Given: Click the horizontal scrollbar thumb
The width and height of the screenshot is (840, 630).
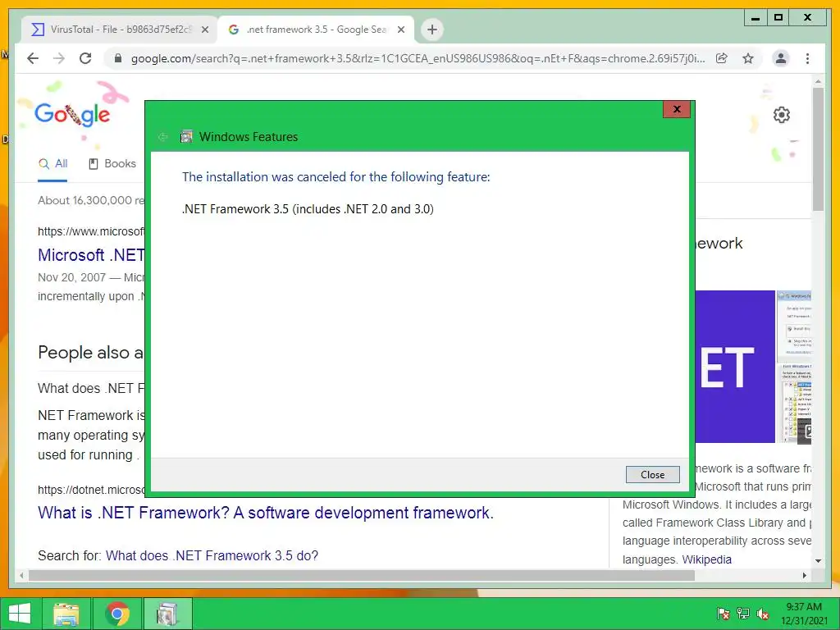Looking at the screenshot, I should coord(362,575).
